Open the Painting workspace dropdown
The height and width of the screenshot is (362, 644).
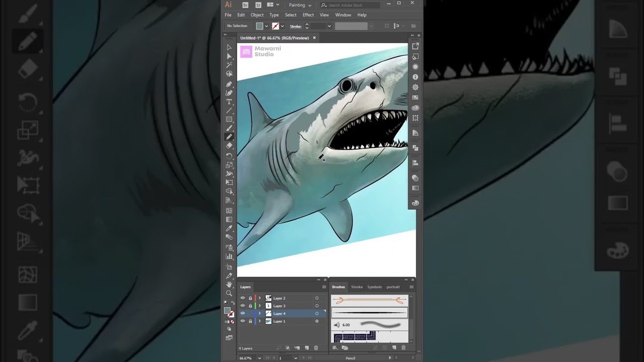[x=300, y=5]
